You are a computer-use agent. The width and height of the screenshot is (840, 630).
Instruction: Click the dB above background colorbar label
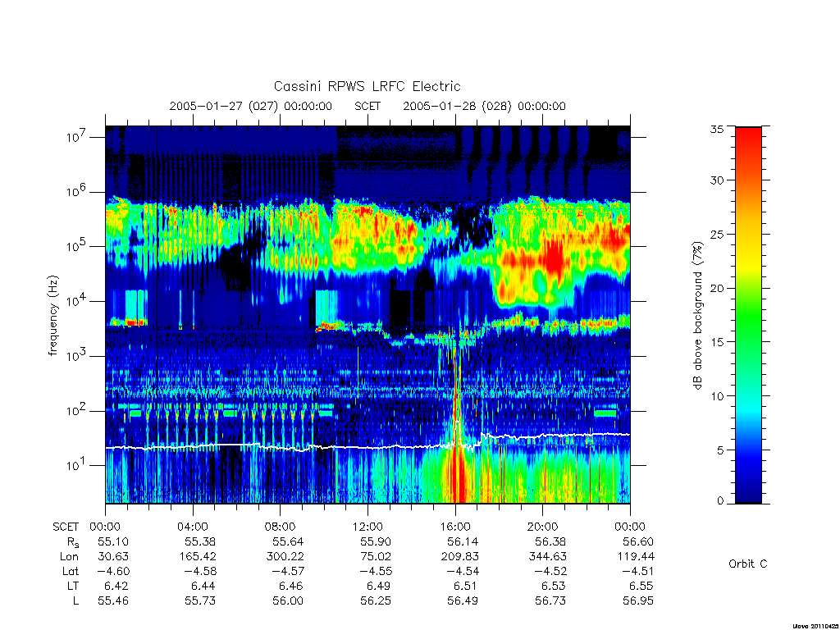click(697, 316)
